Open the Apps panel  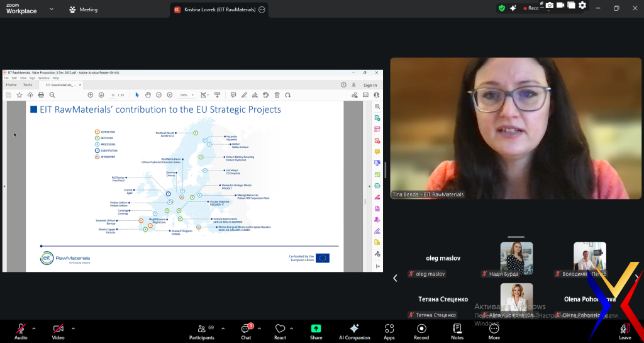point(389,331)
